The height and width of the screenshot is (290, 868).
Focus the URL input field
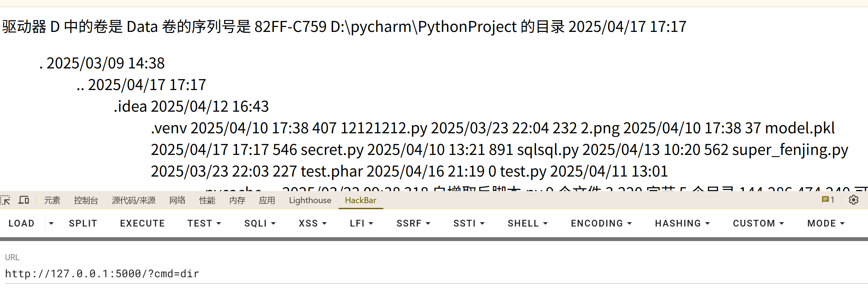(x=436, y=274)
